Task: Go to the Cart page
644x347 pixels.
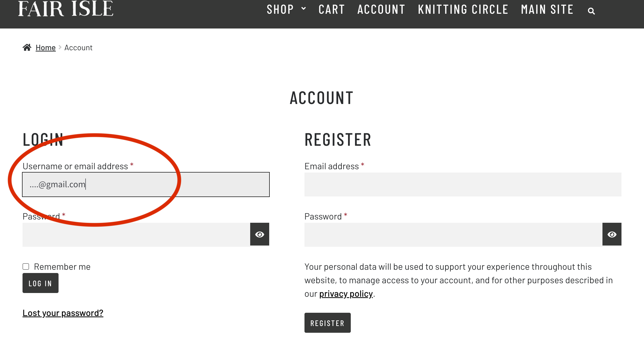Action: tap(332, 9)
